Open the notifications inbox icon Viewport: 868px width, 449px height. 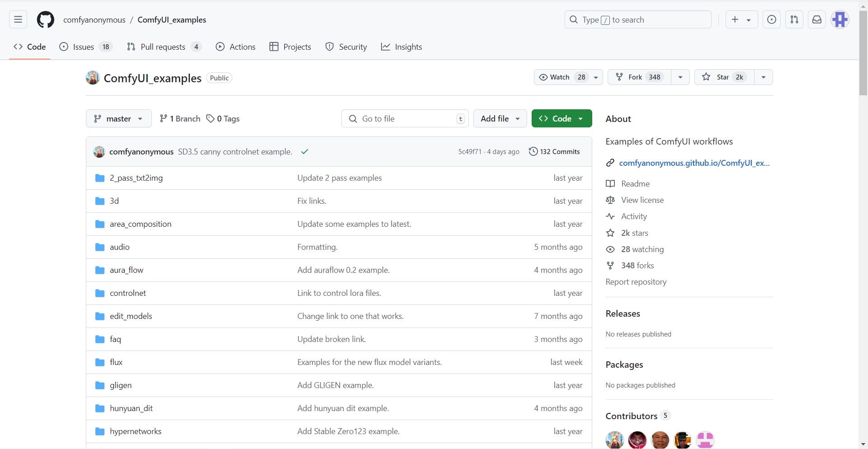pos(817,19)
